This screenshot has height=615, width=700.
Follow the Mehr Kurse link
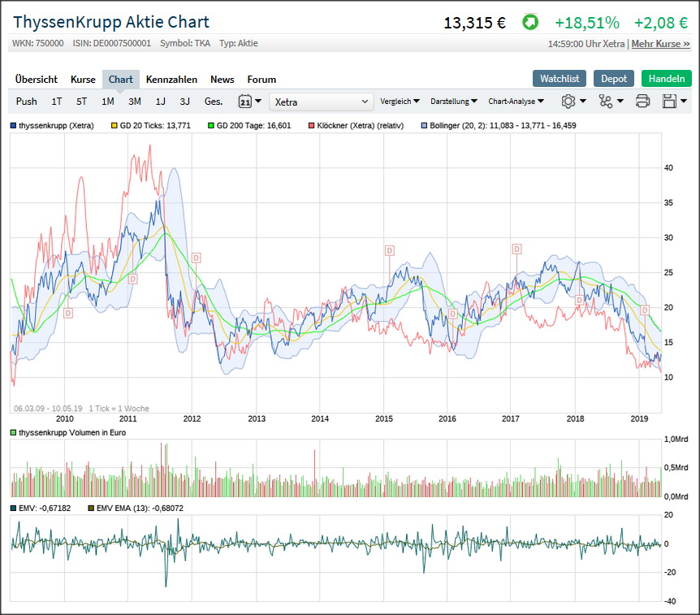pyautogui.click(x=660, y=44)
